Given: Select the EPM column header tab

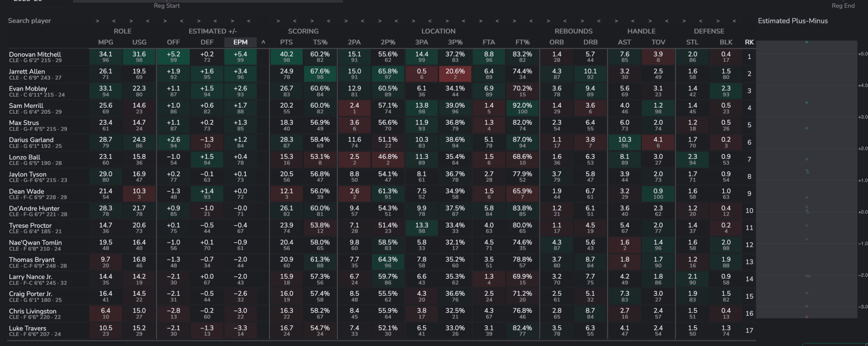Looking at the screenshot, I should (x=240, y=42).
